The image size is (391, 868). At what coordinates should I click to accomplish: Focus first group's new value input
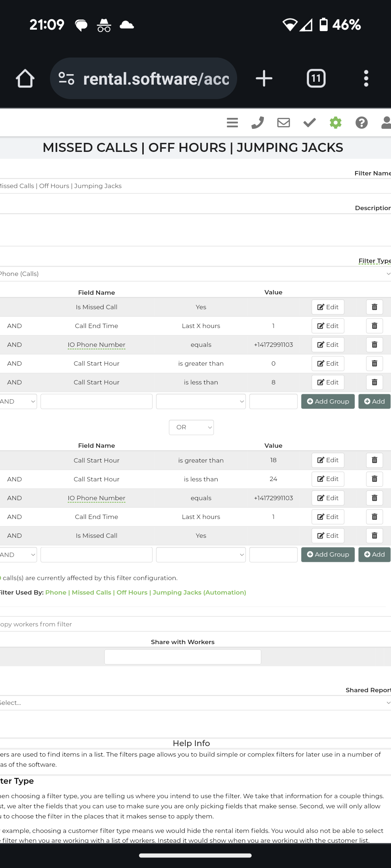[273, 401]
